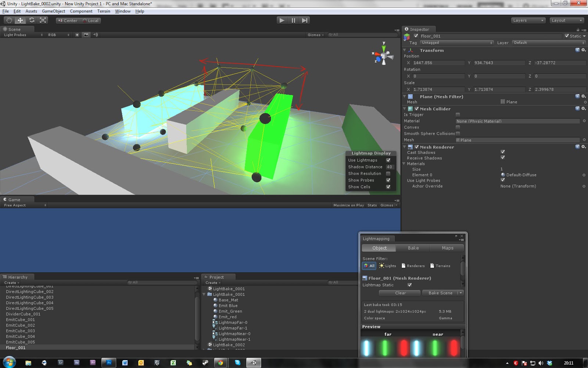Select the Move transform tool
This screenshot has width=588, height=368.
point(20,21)
